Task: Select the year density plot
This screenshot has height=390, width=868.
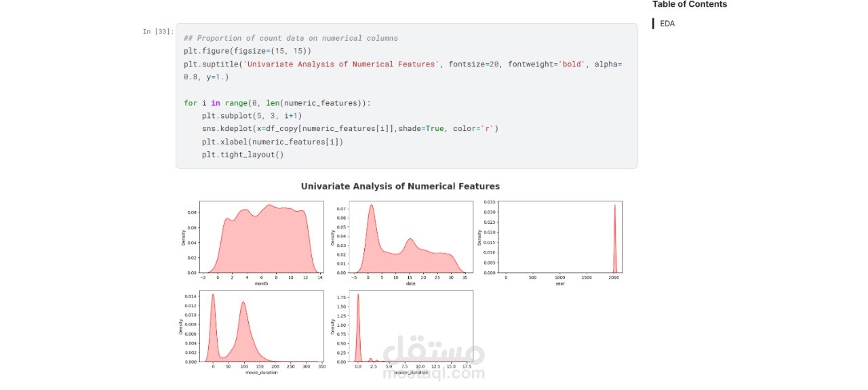Action: [x=560, y=237]
